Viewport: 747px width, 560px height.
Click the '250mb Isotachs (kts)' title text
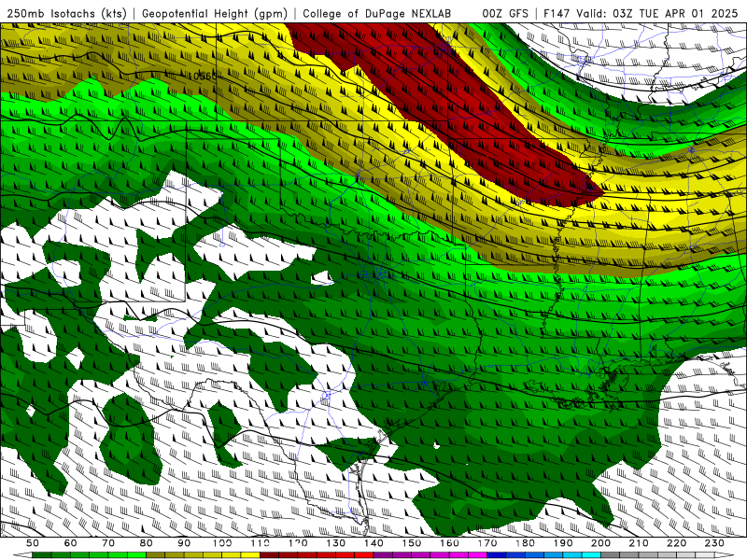(x=67, y=13)
